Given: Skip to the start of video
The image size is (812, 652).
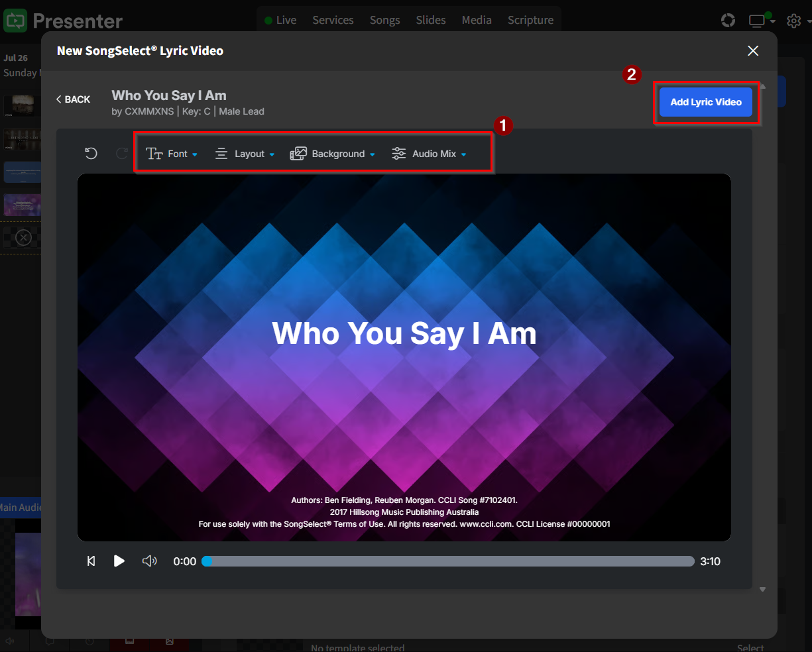Looking at the screenshot, I should 91,561.
